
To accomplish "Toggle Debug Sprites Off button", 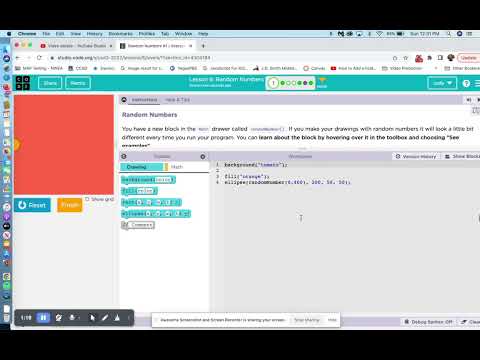I will point(429,322).
